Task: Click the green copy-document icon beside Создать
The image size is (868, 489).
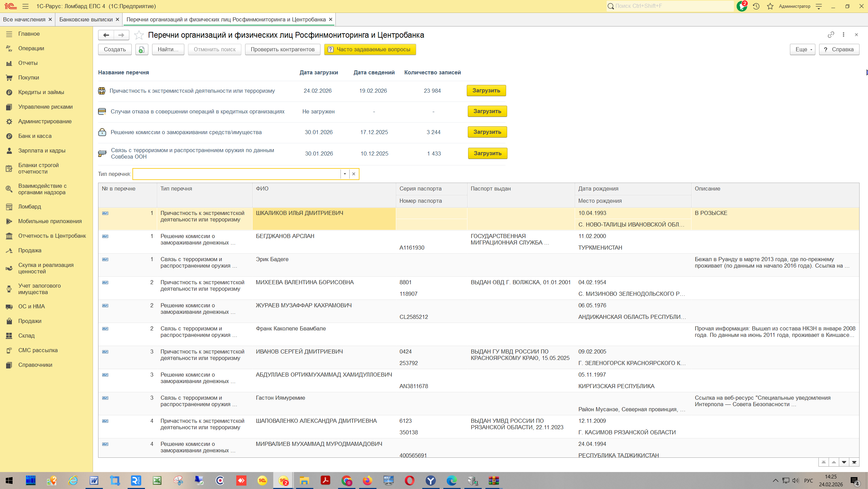Action: pyautogui.click(x=142, y=50)
